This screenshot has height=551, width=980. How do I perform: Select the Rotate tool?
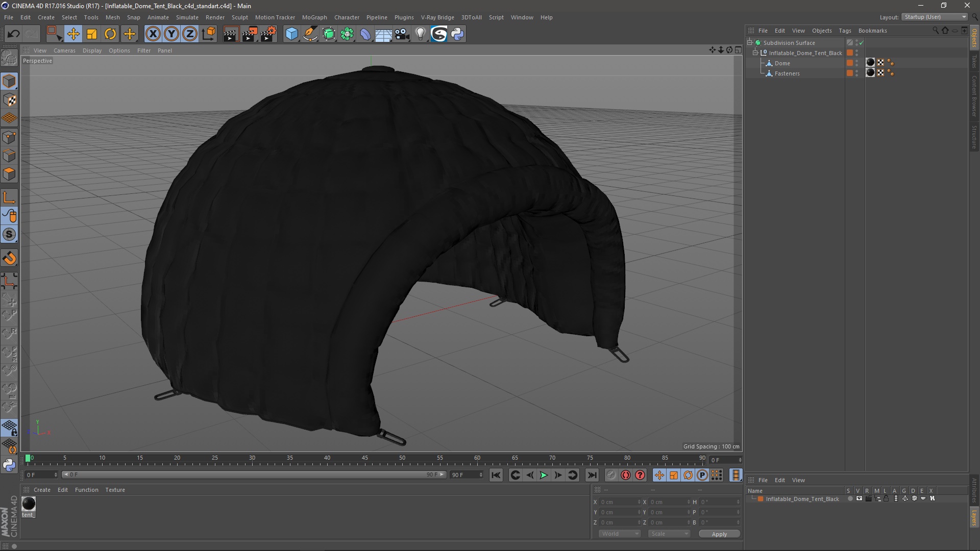point(110,34)
